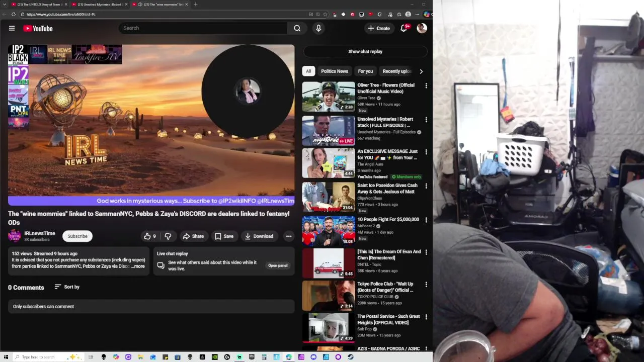Open Saint Ice Poseidon Gives Cash Away title
Image resolution: width=644 pixels, height=362 pixels.
(387, 189)
